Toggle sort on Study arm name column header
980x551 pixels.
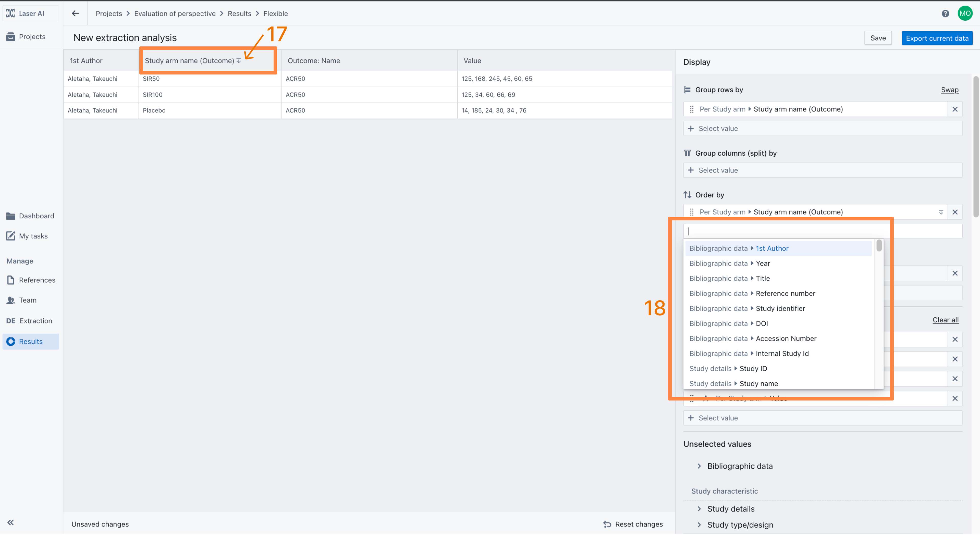239,61
